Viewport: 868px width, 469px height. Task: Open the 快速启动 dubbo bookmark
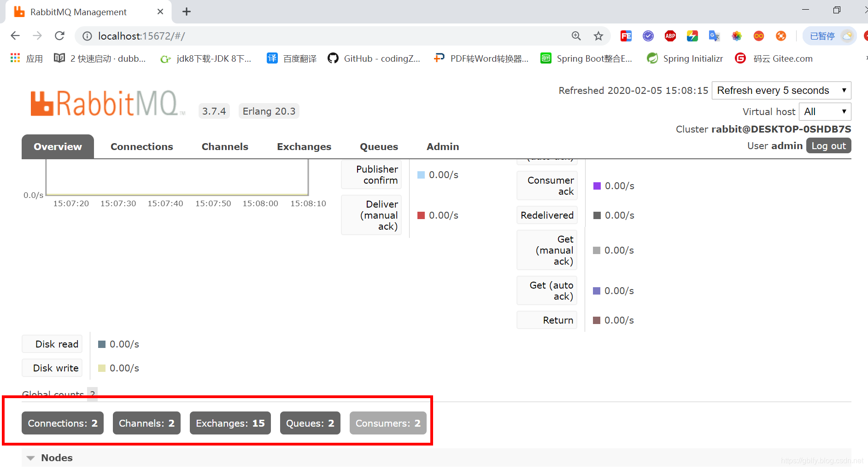pyautogui.click(x=100, y=58)
